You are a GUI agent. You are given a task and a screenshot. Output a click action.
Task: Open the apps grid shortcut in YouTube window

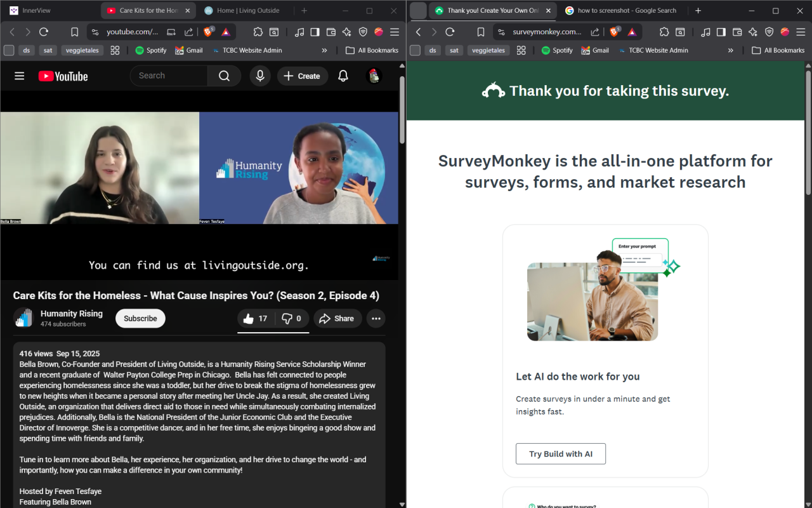[115, 50]
